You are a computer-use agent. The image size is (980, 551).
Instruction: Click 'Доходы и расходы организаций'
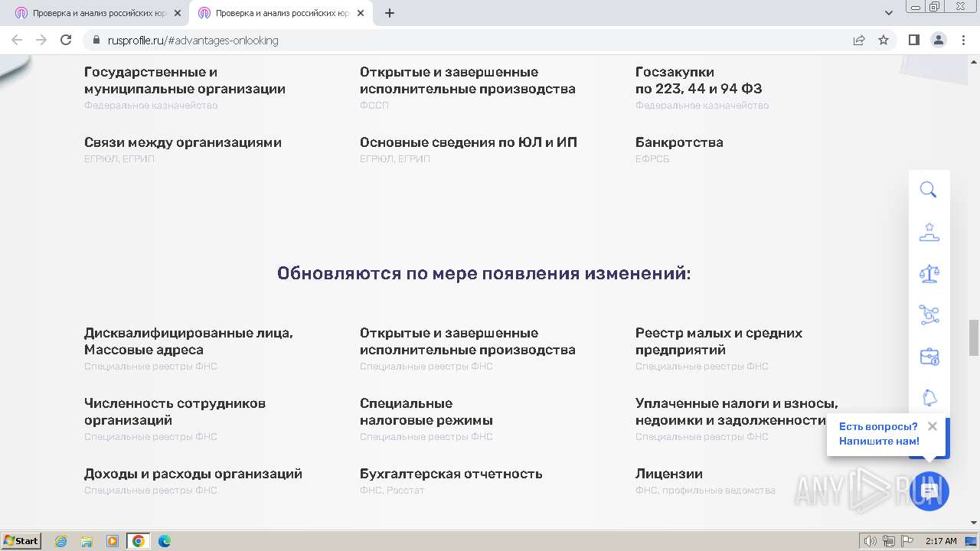click(193, 474)
